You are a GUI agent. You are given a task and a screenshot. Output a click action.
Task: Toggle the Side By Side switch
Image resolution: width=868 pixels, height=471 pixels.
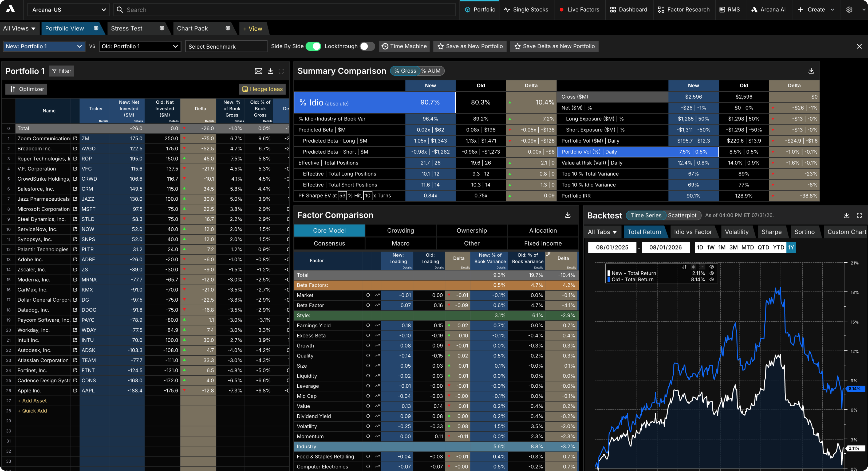tap(313, 46)
